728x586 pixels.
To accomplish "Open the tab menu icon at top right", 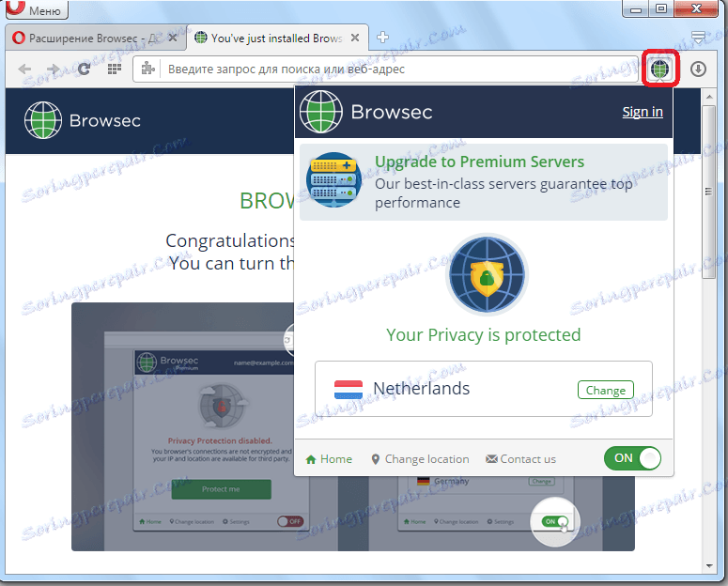I will (698, 37).
